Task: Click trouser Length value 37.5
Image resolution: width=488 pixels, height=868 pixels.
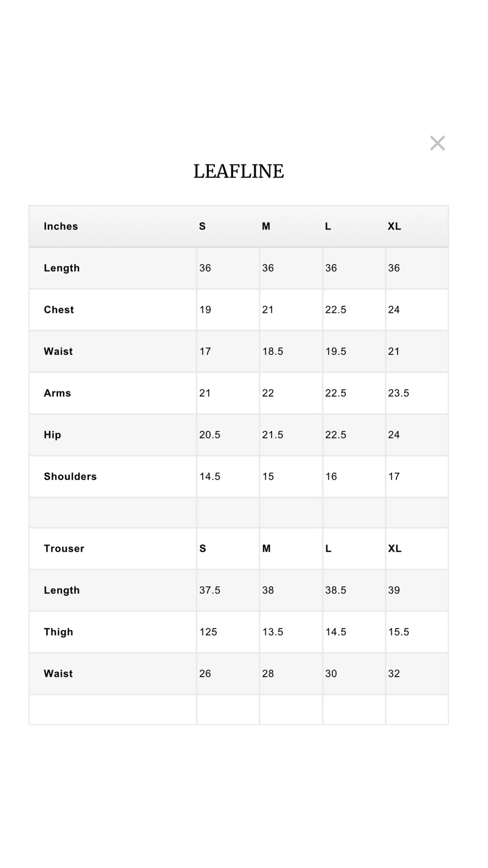Action: (x=210, y=590)
